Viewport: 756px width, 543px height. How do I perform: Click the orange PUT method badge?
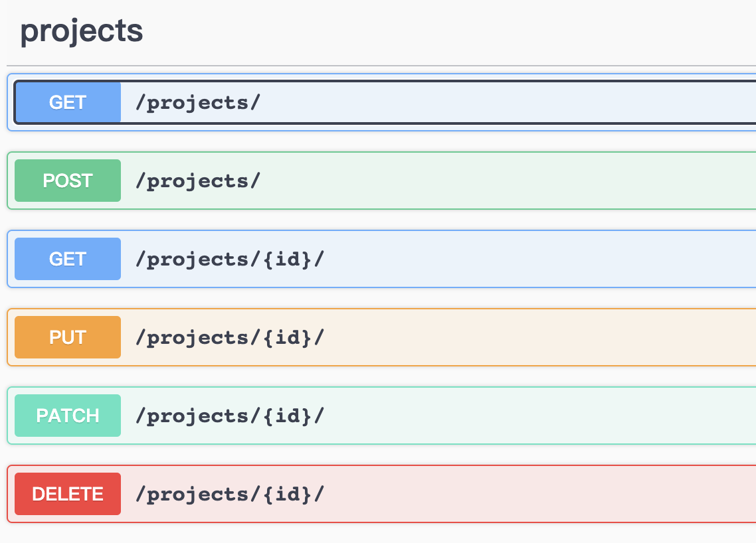click(68, 337)
